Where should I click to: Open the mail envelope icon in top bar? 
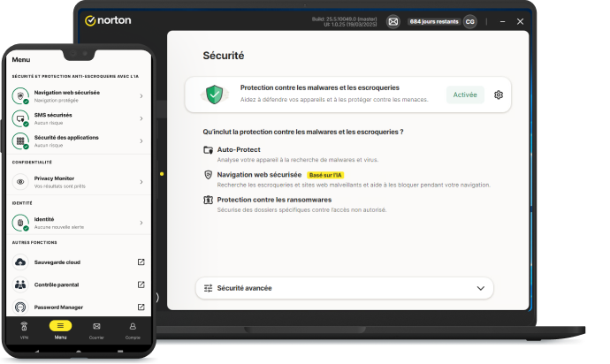click(393, 21)
